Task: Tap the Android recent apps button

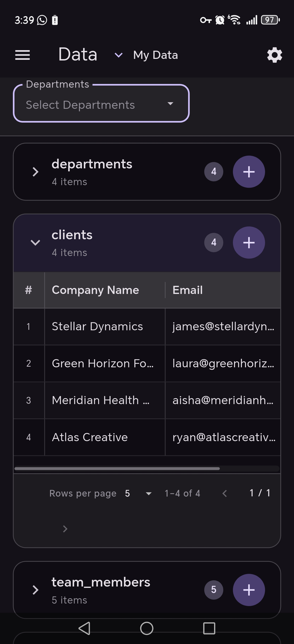Action: coord(209,628)
